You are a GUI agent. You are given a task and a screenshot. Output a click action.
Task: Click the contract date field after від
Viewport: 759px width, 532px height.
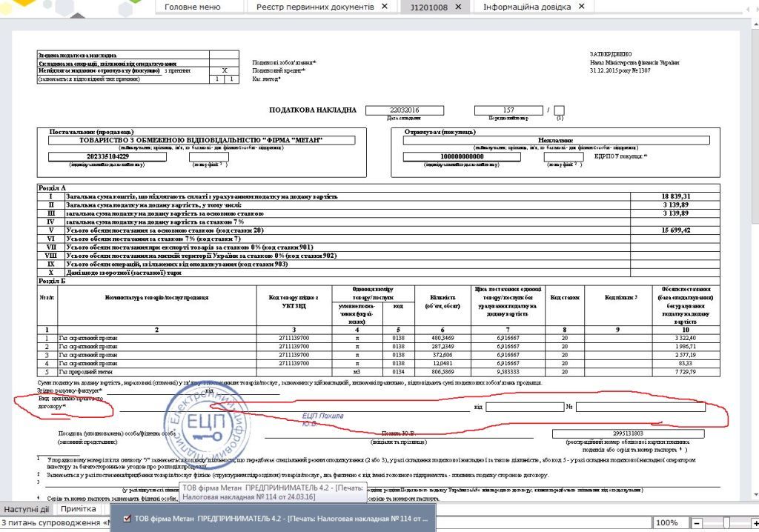pyautogui.click(x=525, y=407)
